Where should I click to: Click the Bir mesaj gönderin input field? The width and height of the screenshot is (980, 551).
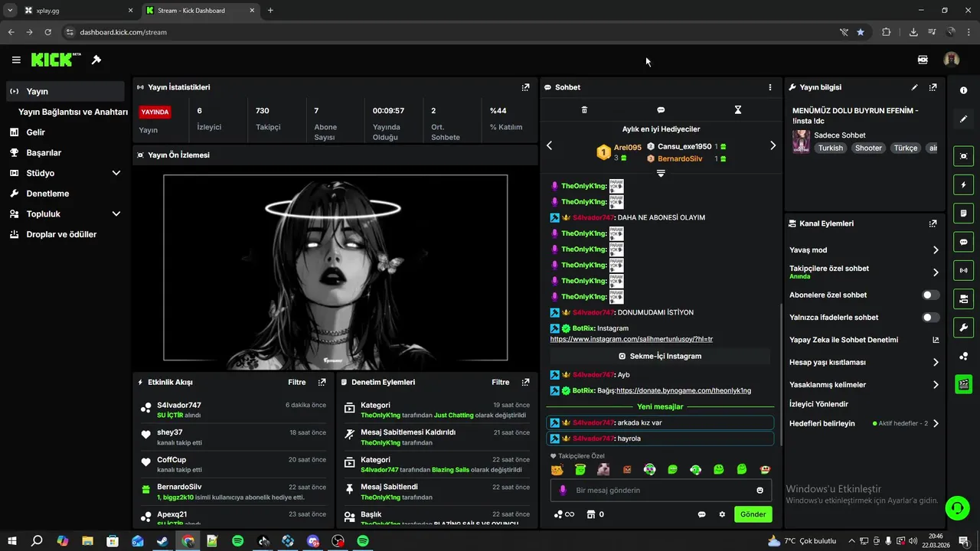click(661, 491)
